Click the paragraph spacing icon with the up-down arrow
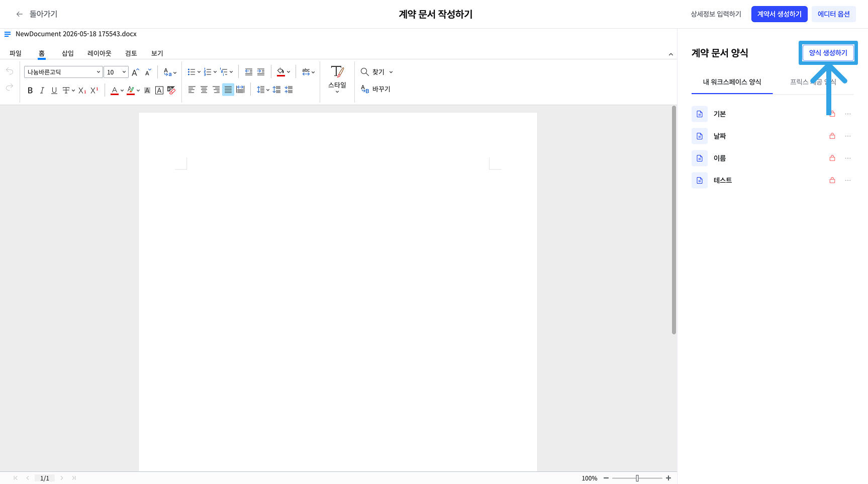The width and height of the screenshot is (868, 484). pos(276,90)
